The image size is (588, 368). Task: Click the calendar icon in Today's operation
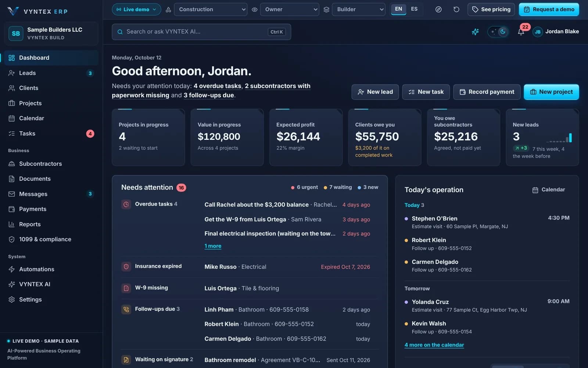pyautogui.click(x=535, y=190)
